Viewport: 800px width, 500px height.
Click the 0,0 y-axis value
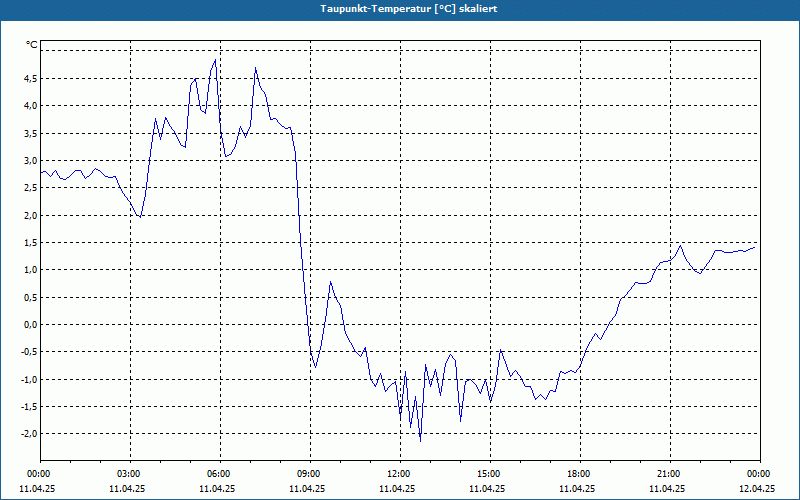tap(30, 324)
